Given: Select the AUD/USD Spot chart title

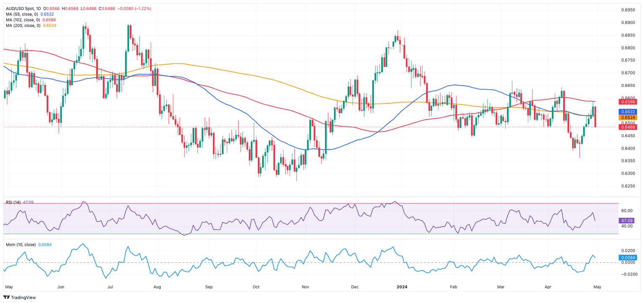Looking at the screenshot, I should point(21,8).
